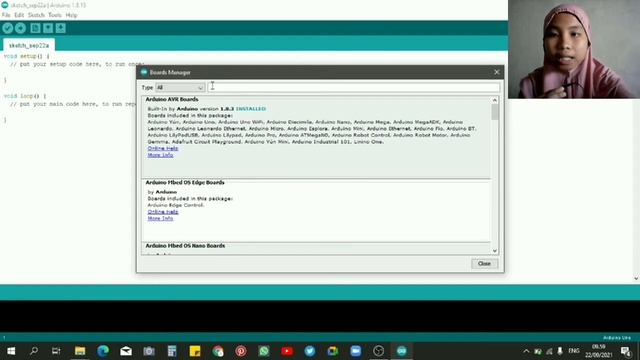Click the INSTALLED label for AVR Boards

tap(251, 109)
